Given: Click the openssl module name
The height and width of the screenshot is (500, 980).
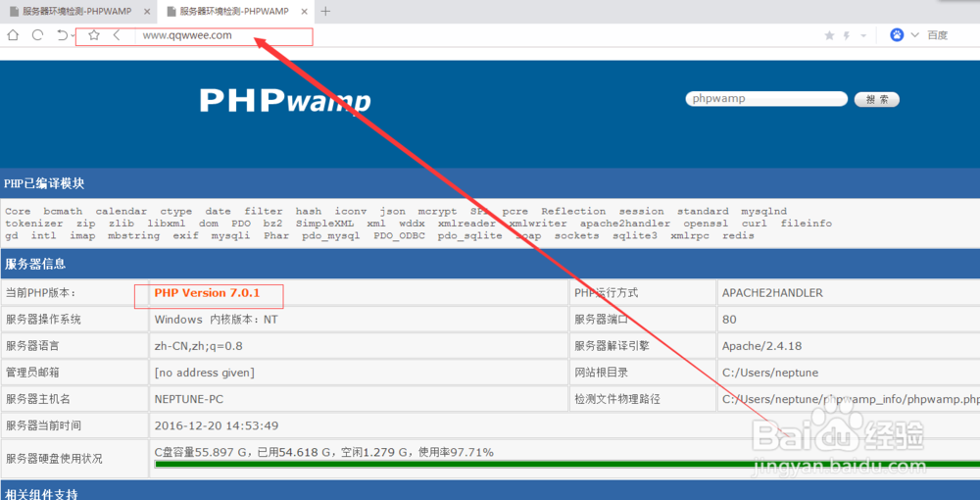Looking at the screenshot, I should pyautogui.click(x=706, y=224).
